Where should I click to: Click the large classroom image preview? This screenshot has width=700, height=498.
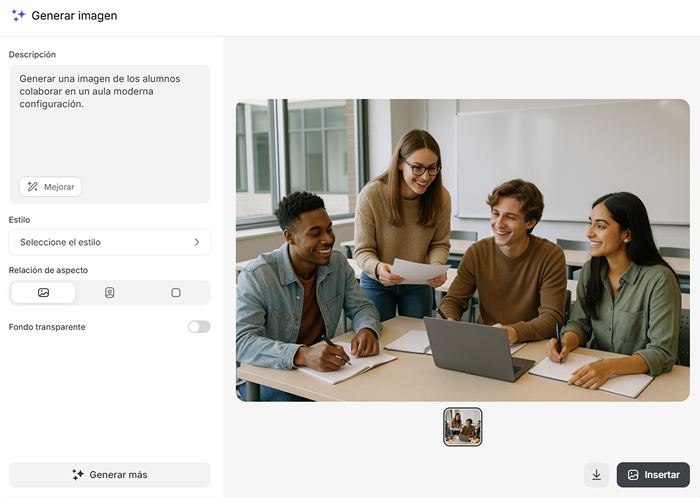(x=462, y=250)
